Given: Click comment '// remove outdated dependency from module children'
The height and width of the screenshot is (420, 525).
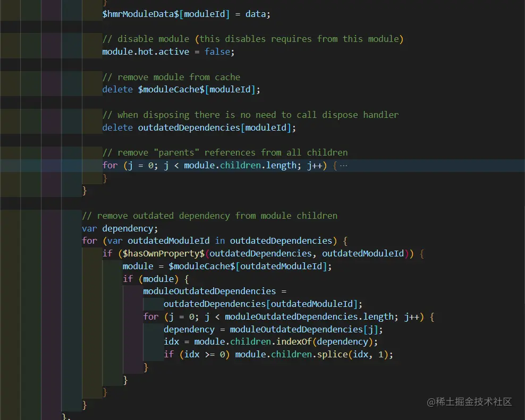Looking at the screenshot, I should pos(209,216).
